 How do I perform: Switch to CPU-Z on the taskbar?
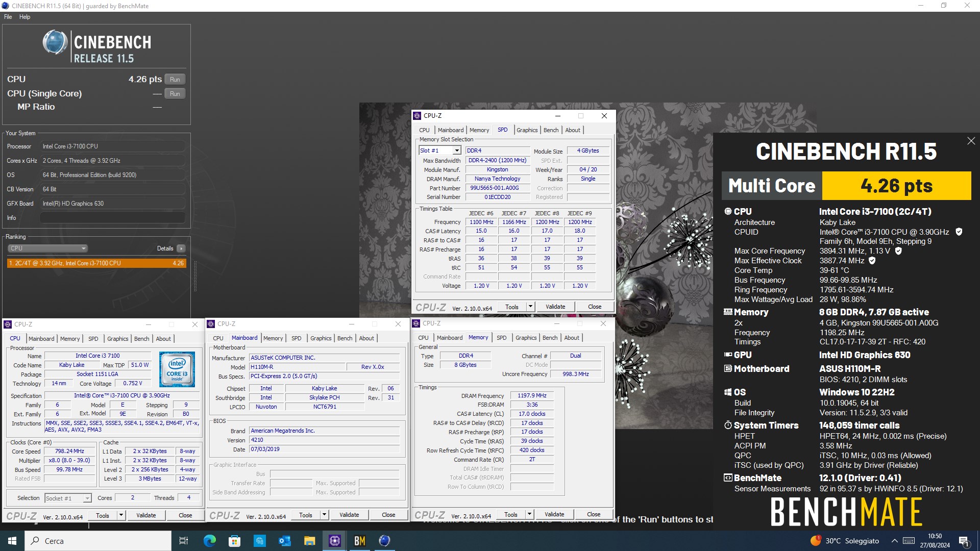[334, 541]
